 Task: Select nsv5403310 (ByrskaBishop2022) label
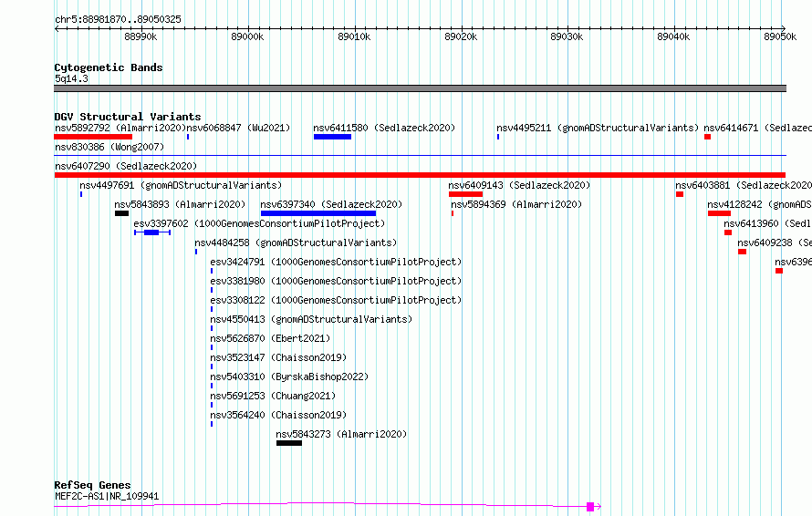point(289,377)
